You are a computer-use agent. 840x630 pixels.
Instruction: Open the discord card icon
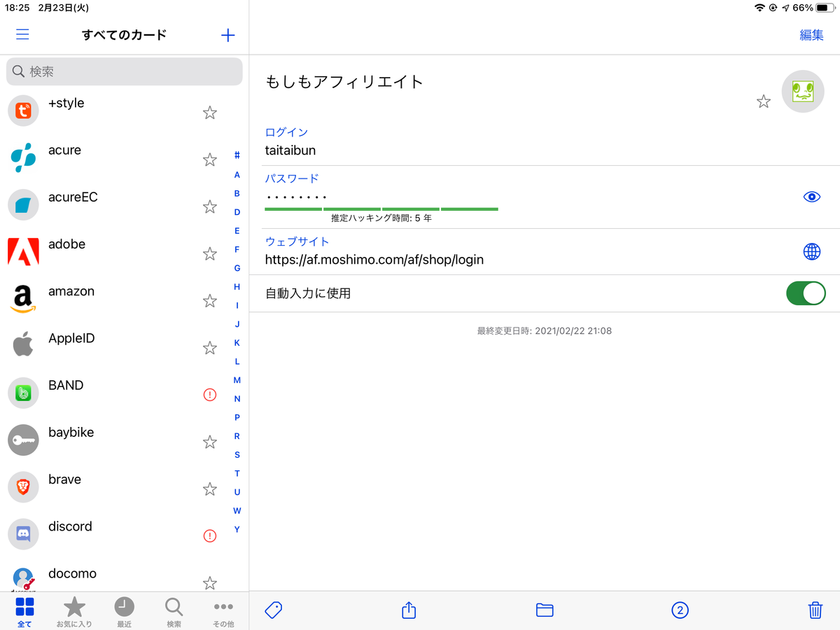[23, 534]
